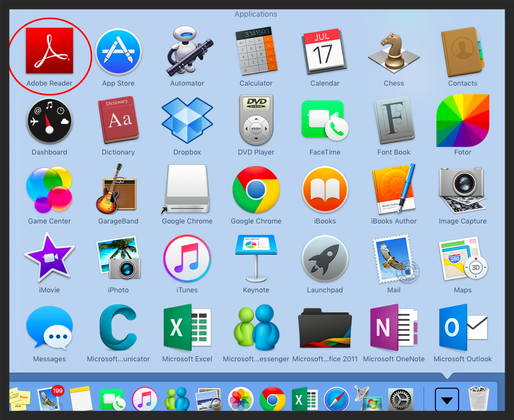Open Calendar showing July 17
Image resolution: width=514 pixels, height=420 pixels.
click(x=325, y=52)
